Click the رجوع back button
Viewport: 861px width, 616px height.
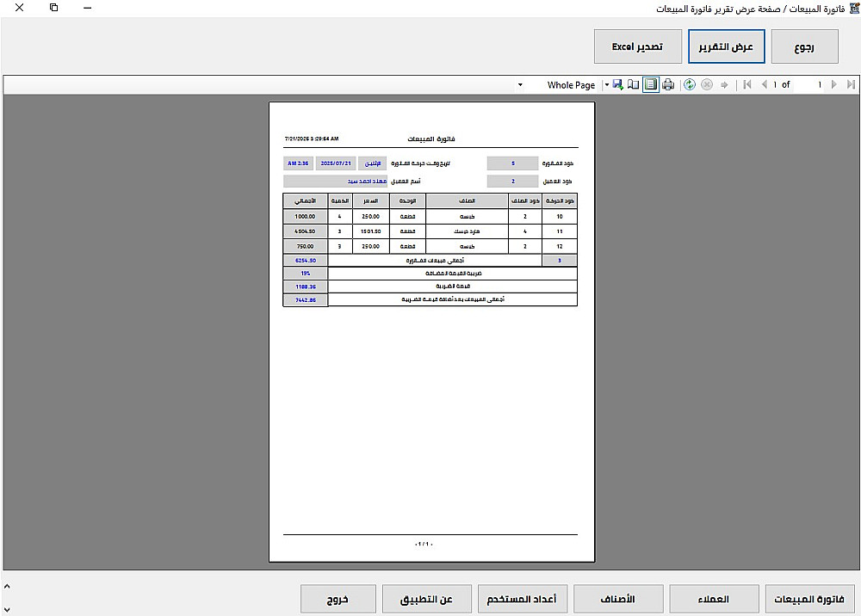[804, 46]
